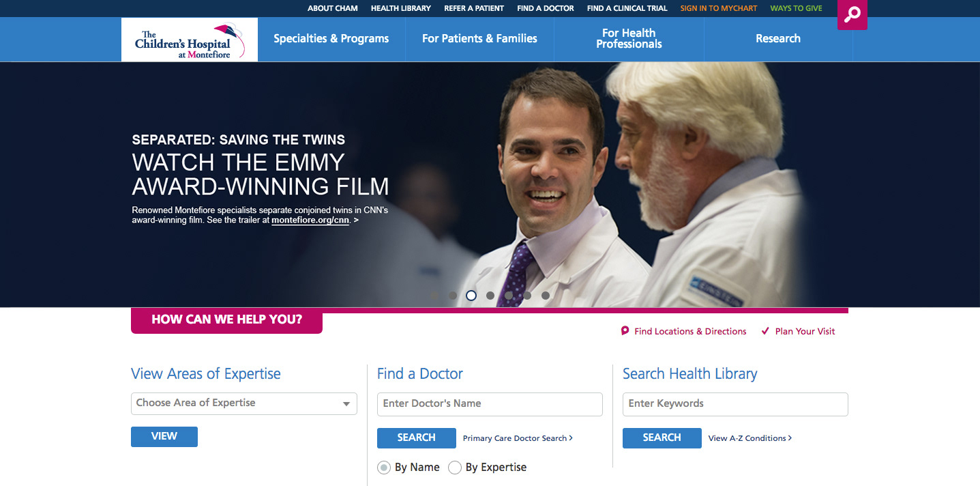Open For Patients & Families menu
Viewport: 980px width, 486px height.
pyautogui.click(x=479, y=39)
